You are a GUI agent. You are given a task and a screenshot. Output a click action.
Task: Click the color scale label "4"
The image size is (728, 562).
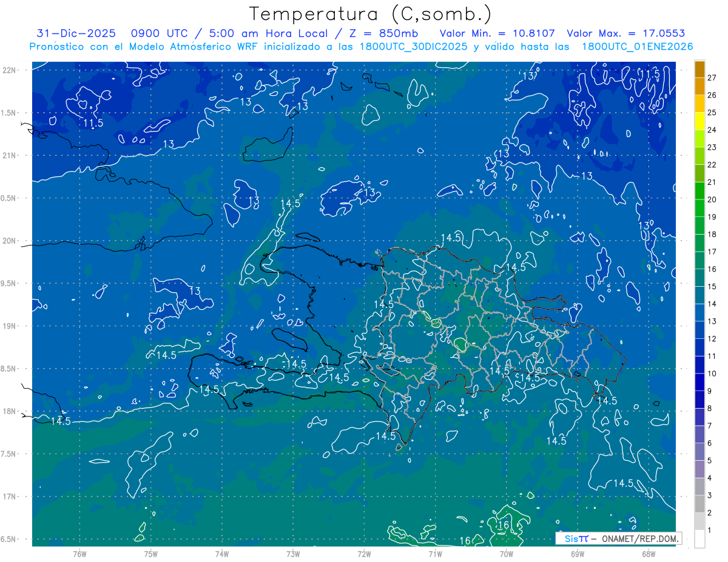point(710,478)
